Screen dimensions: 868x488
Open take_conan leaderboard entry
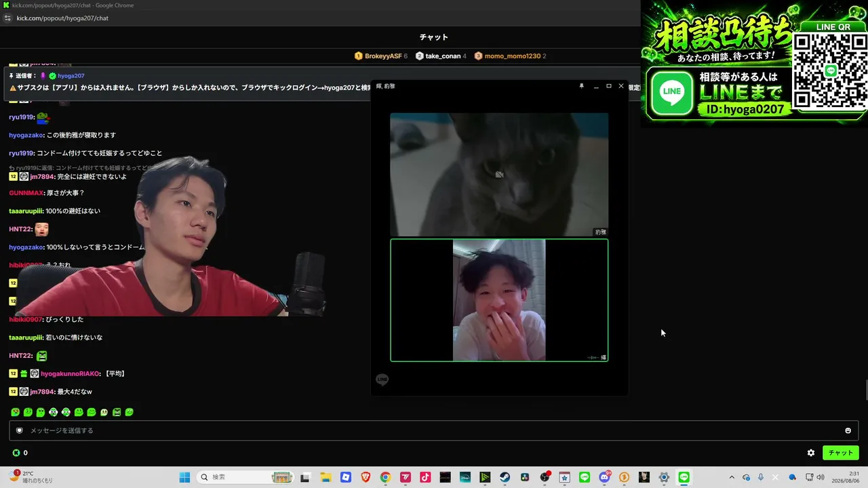441,56
